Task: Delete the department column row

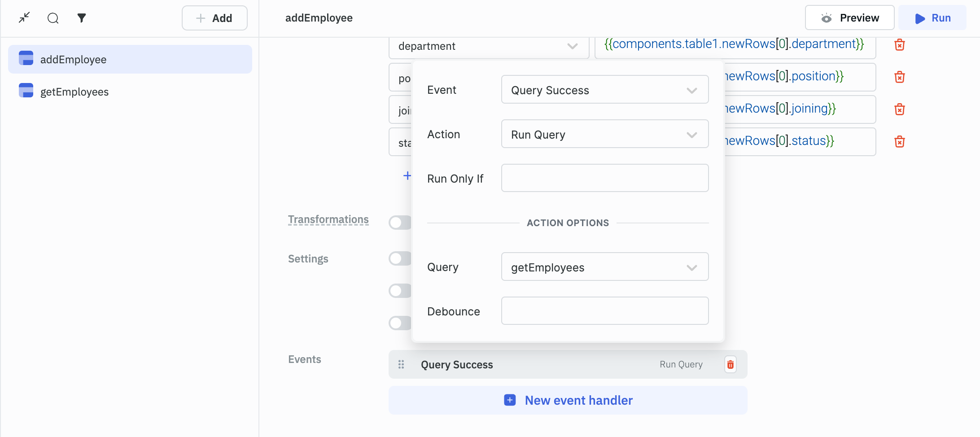Action: pyautogui.click(x=899, y=45)
